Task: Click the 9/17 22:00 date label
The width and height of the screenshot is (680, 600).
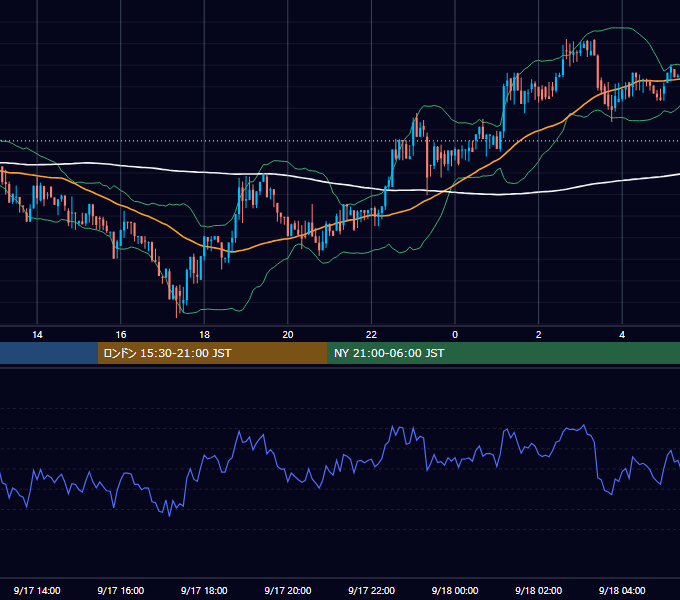Action: point(372,590)
